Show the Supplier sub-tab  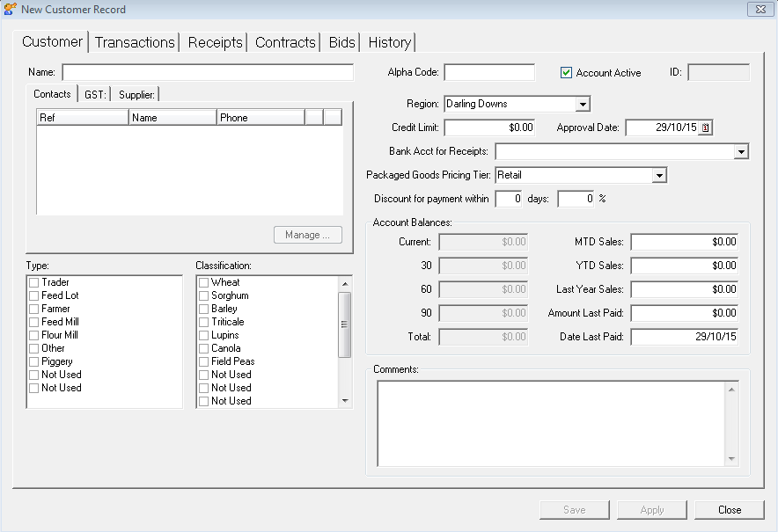136,95
